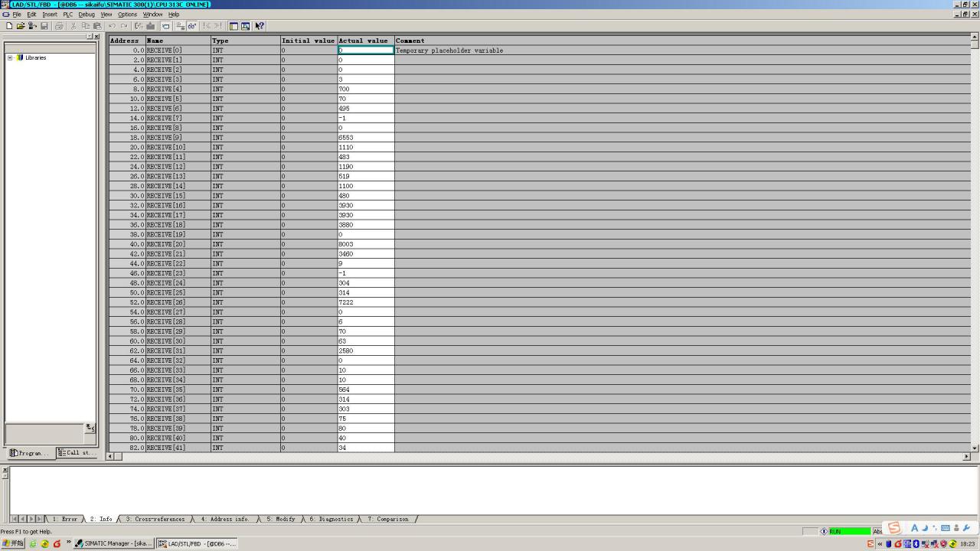Click the context Help arrow icon
This screenshot has height=551, width=980.
tap(260, 26)
